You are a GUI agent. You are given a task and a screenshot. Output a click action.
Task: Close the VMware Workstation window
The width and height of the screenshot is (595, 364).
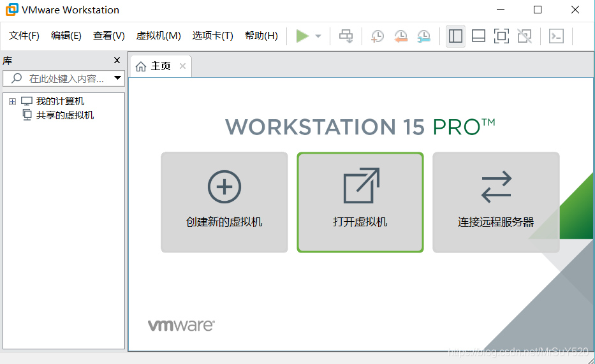point(575,10)
